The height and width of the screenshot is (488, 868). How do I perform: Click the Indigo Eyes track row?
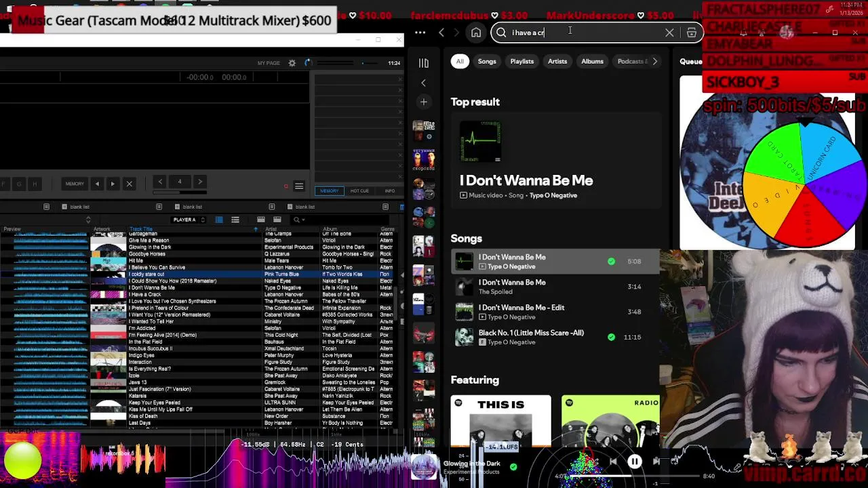click(197, 356)
